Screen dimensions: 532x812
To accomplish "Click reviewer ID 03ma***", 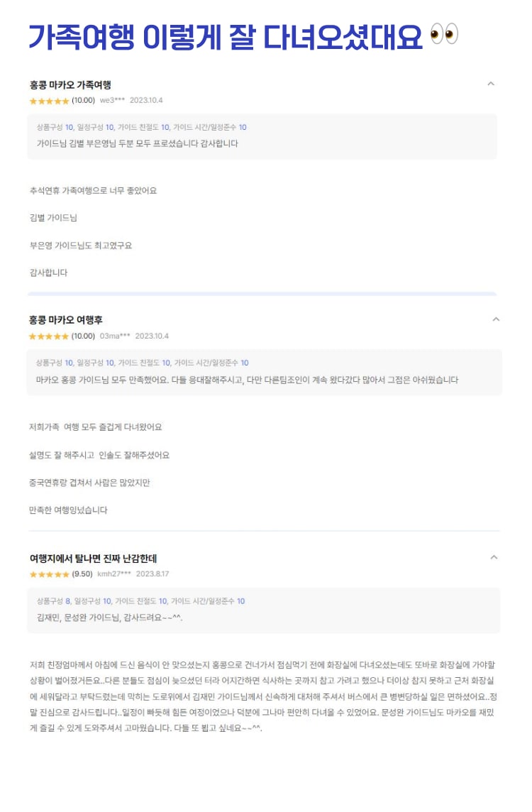I will pyautogui.click(x=115, y=336).
